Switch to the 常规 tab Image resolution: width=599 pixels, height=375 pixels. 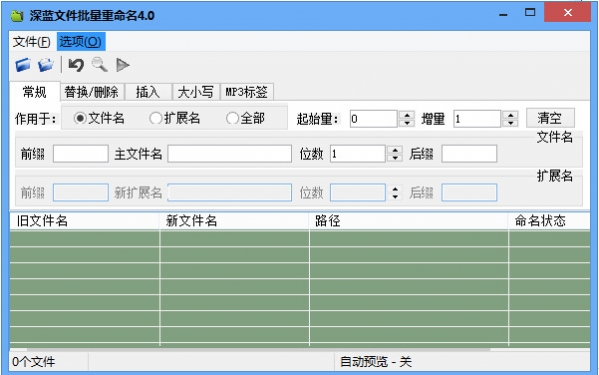point(34,92)
